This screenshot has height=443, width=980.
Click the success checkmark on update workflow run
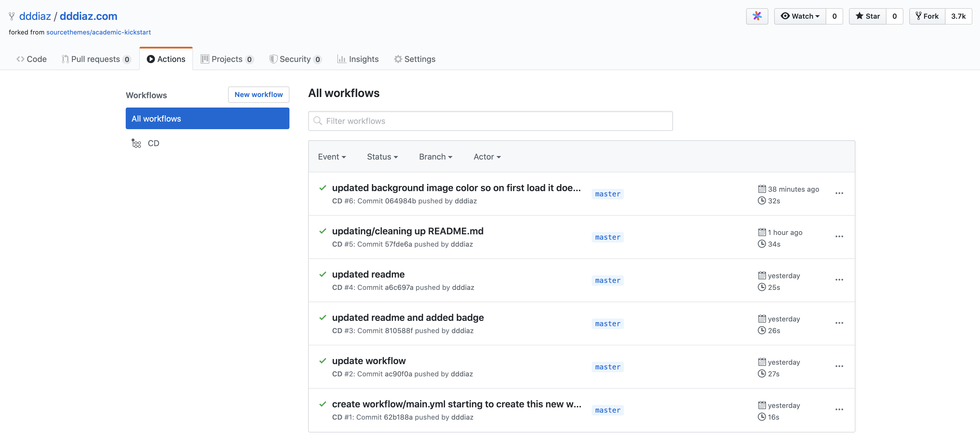click(x=322, y=361)
